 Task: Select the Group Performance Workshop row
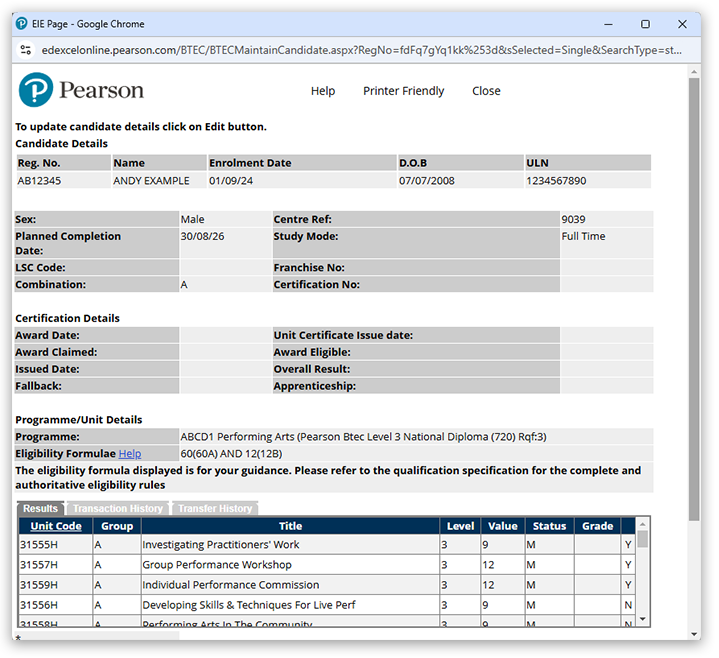pos(290,565)
